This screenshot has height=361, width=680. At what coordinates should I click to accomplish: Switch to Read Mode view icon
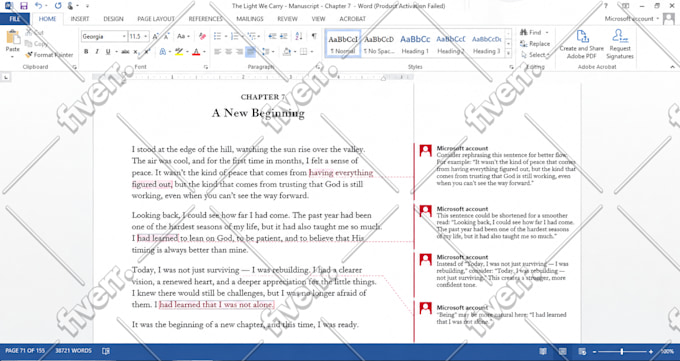click(x=543, y=351)
